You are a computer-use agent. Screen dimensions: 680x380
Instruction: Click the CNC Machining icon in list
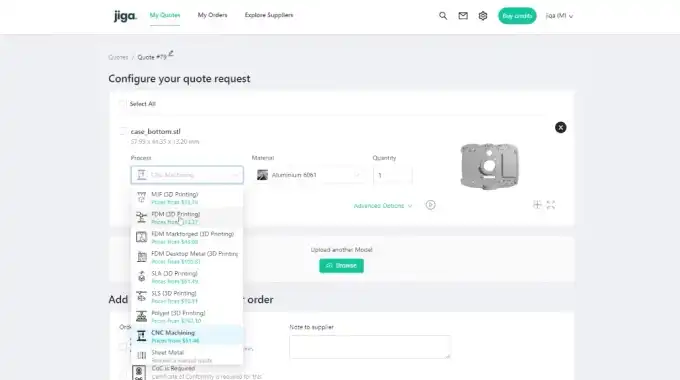tap(141, 336)
